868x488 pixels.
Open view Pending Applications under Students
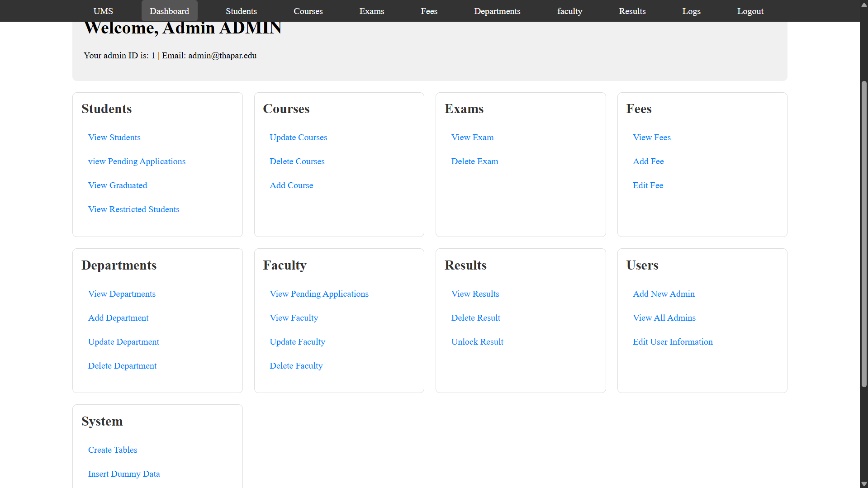point(137,161)
